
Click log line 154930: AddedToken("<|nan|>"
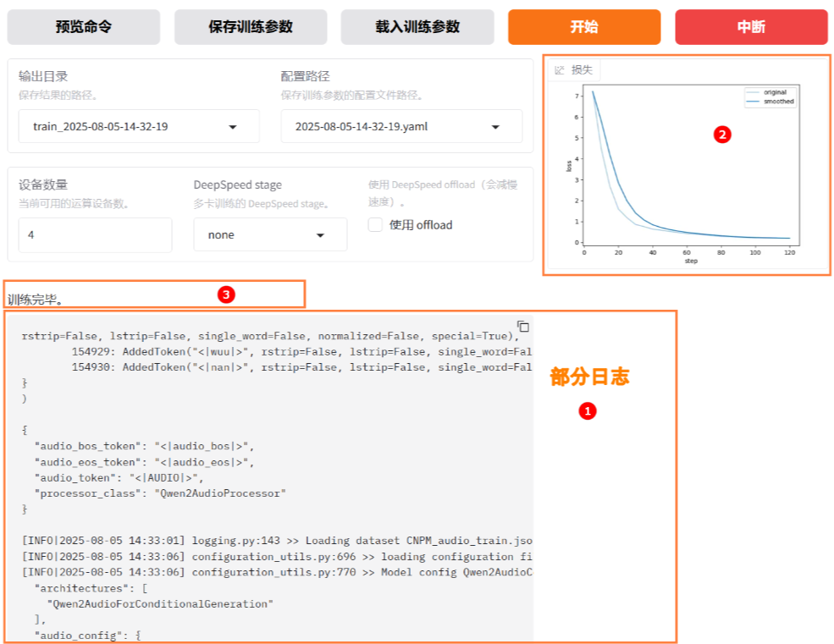[x=301, y=367]
